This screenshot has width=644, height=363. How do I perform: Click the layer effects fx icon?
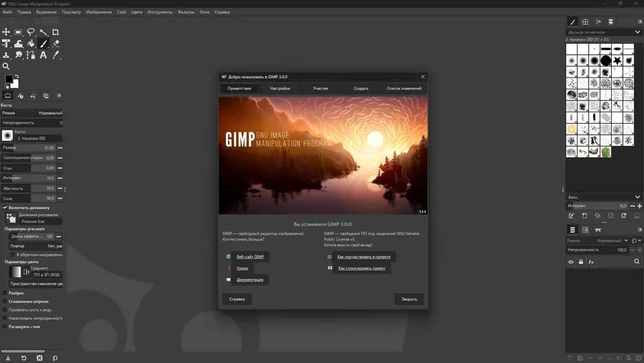(x=591, y=262)
